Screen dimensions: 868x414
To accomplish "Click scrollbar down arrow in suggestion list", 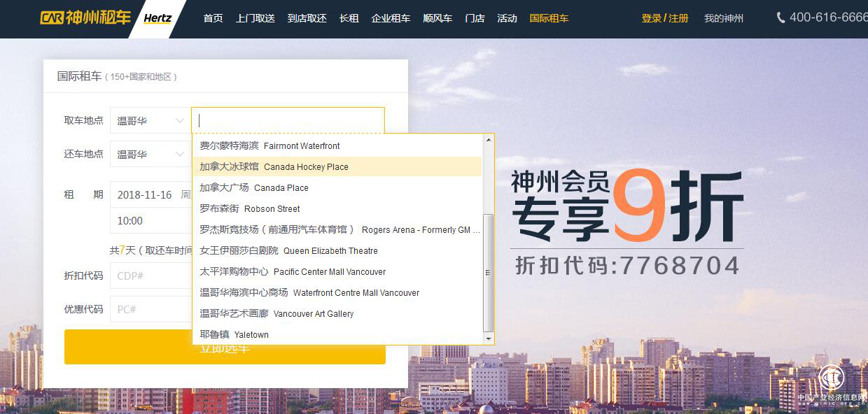I will click(489, 338).
